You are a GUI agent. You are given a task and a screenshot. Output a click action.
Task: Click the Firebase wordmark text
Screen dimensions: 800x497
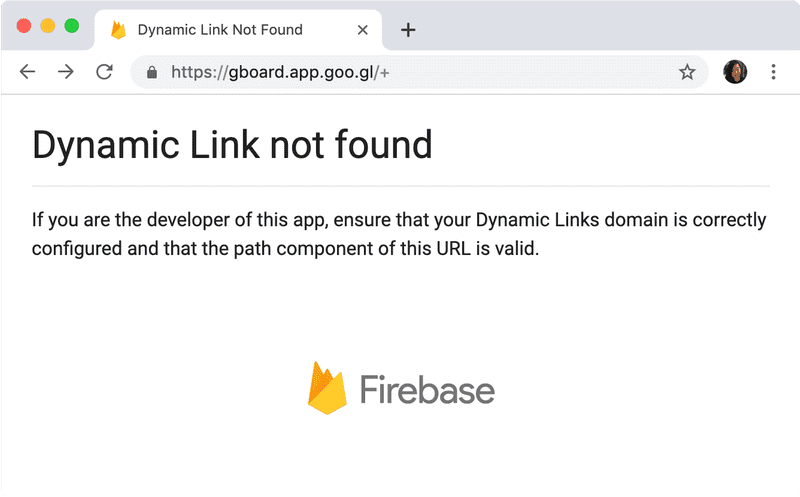click(426, 390)
